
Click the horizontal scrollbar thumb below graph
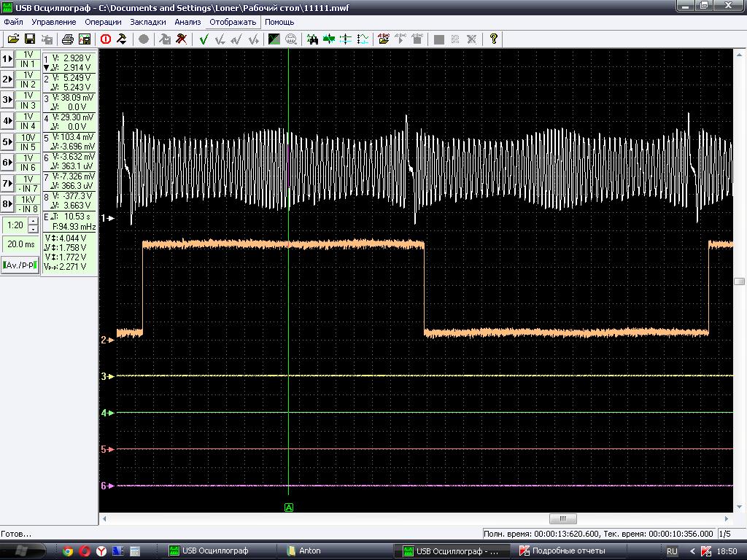click(x=562, y=518)
